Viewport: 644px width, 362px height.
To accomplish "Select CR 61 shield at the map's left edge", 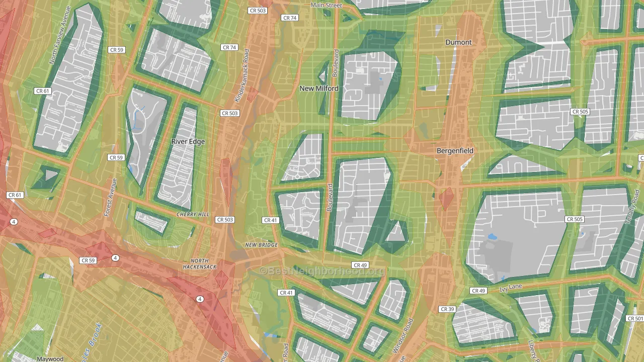I will (15, 195).
